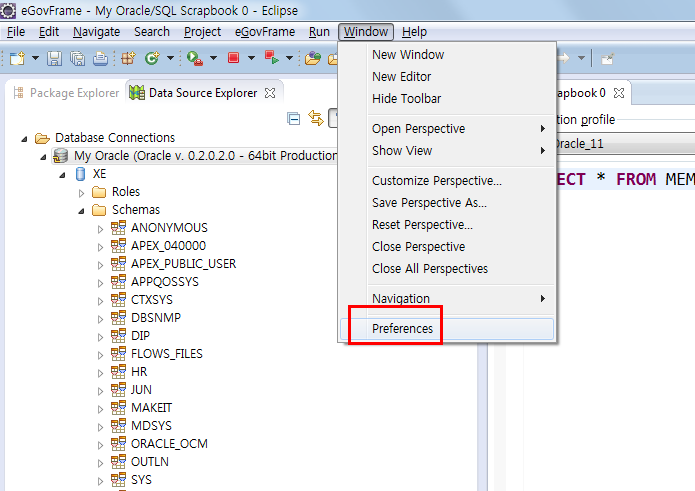Viewport: 695px width, 491px height.
Task: Open the Show View submenu
Action: tap(447, 151)
